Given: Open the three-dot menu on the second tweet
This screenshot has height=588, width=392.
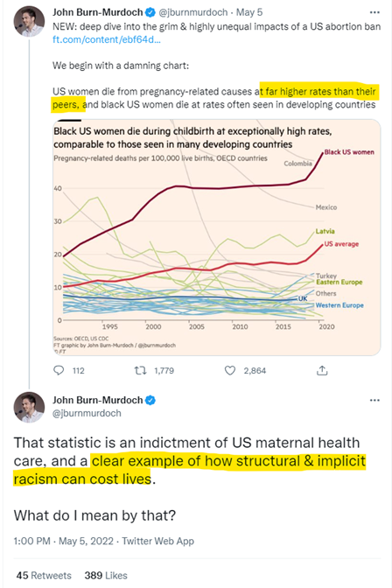Looking at the screenshot, I should click(374, 400).
